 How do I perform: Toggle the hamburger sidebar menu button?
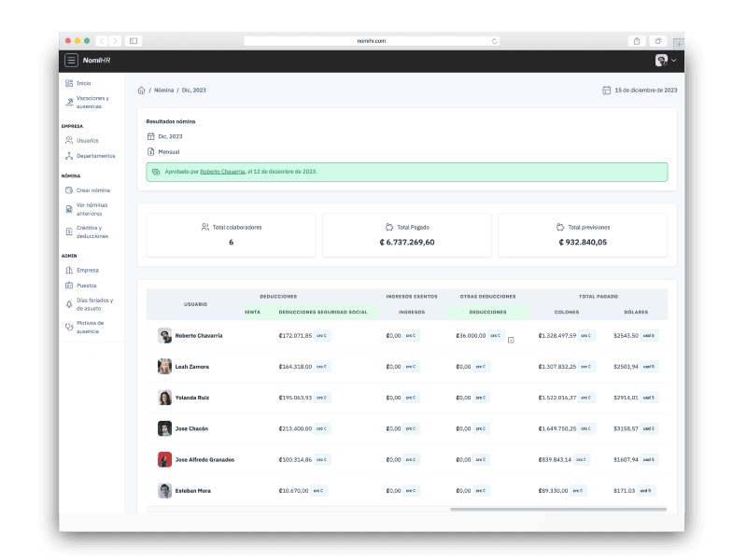coord(71,61)
